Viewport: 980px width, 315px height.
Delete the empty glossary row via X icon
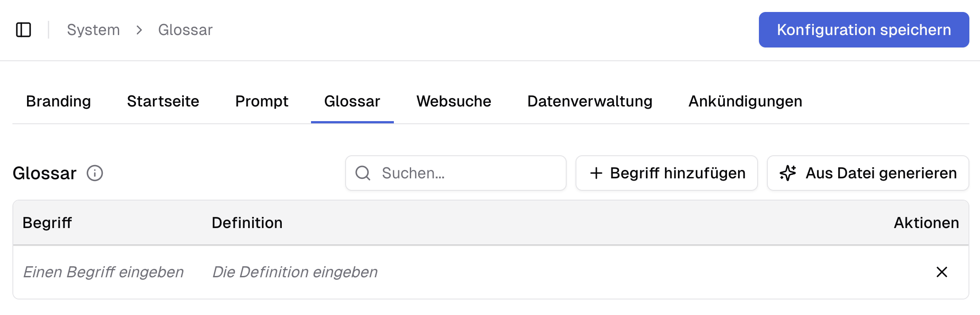tap(943, 272)
